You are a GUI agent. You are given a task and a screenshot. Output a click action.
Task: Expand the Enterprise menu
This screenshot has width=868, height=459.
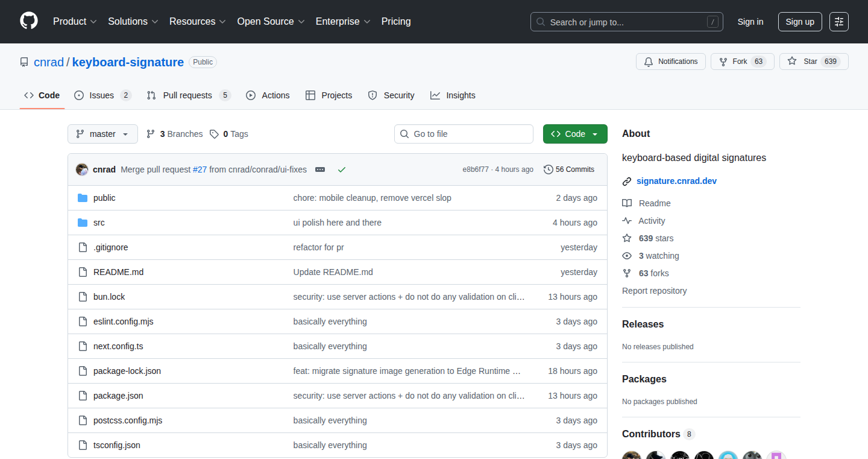343,21
